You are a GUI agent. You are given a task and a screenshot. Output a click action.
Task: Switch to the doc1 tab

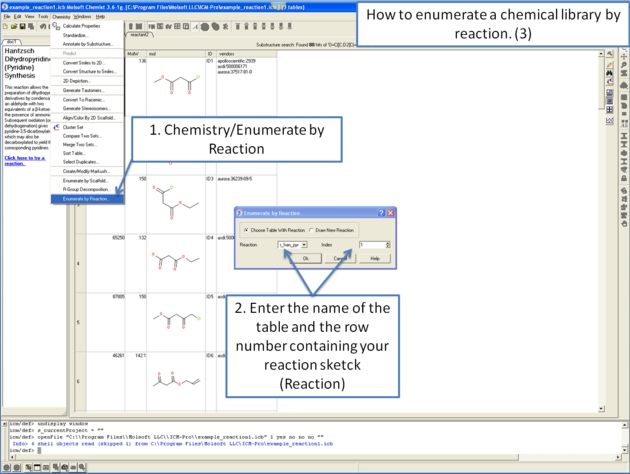click(12, 43)
